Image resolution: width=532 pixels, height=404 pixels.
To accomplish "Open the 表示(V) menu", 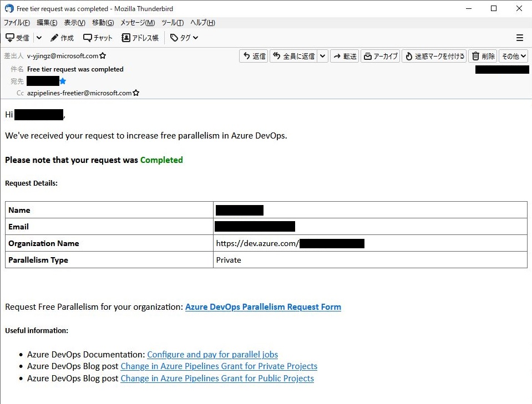I will coord(75,23).
